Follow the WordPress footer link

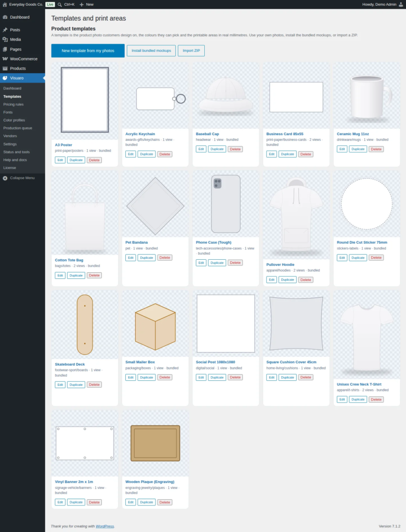click(x=104, y=526)
